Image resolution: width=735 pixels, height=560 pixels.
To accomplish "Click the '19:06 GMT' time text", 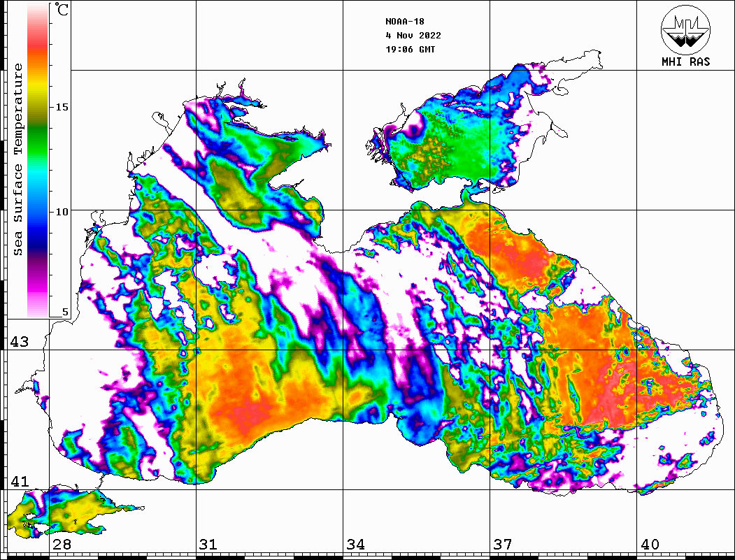I will coord(411,49).
